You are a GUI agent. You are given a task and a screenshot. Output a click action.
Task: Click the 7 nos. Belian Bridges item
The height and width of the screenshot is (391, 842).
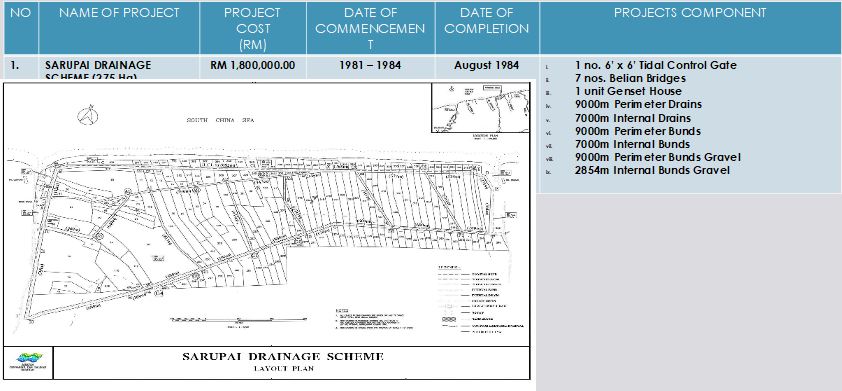coord(630,78)
